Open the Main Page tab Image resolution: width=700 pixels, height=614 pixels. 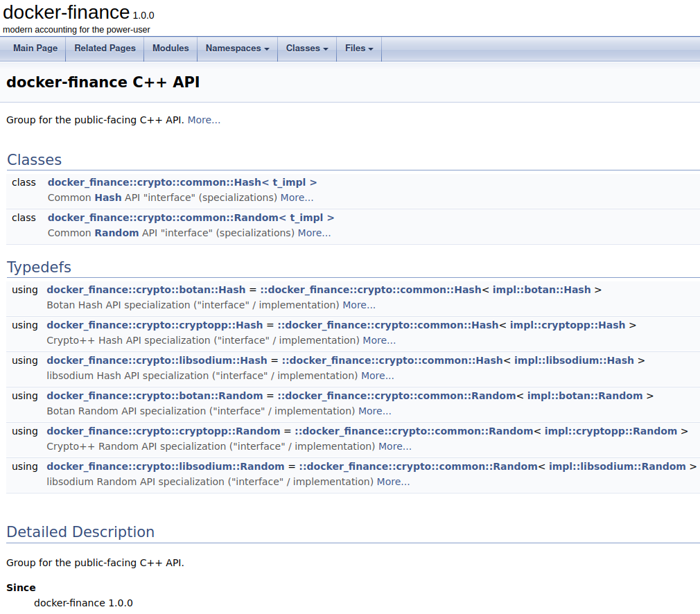35,49
